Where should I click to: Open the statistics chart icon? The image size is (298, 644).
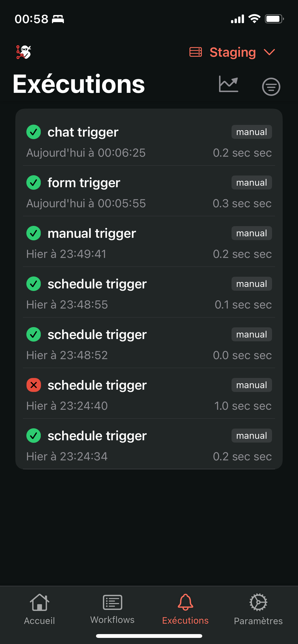pyautogui.click(x=228, y=84)
